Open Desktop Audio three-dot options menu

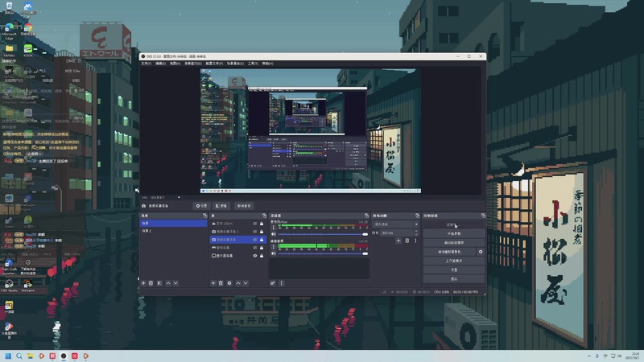point(273,247)
